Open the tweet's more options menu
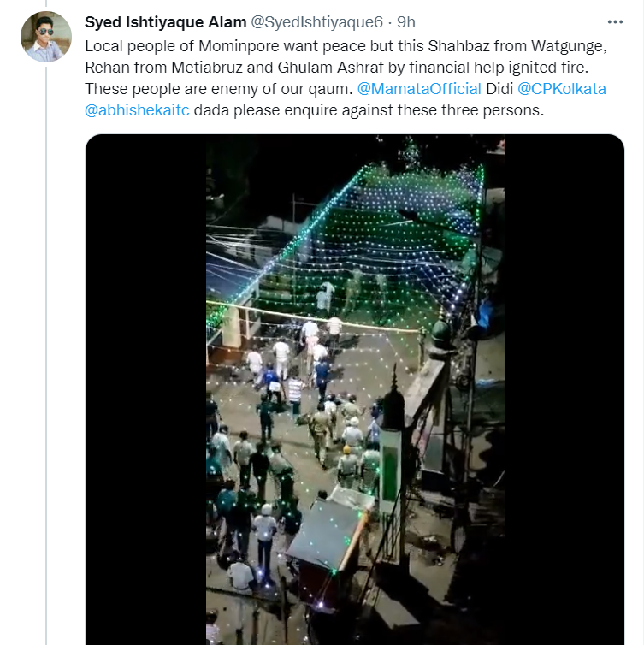This screenshot has width=644, height=645. pyautogui.click(x=615, y=22)
